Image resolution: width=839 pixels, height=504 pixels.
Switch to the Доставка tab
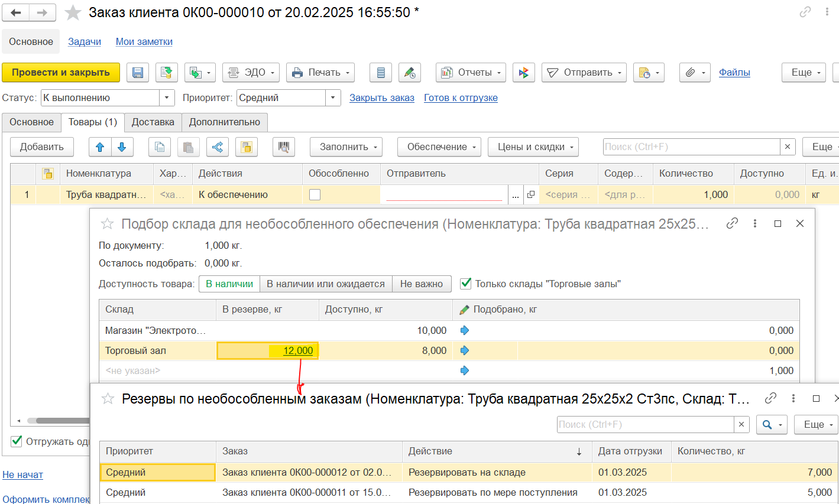click(x=153, y=122)
